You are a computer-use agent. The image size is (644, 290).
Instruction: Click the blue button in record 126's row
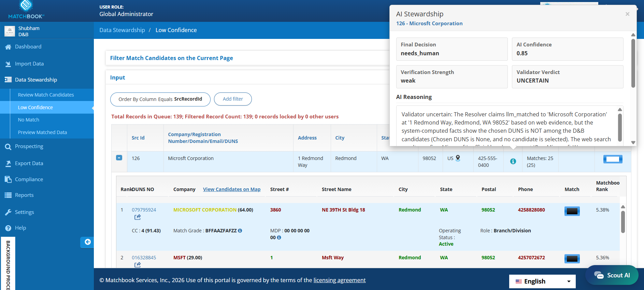[613, 159]
